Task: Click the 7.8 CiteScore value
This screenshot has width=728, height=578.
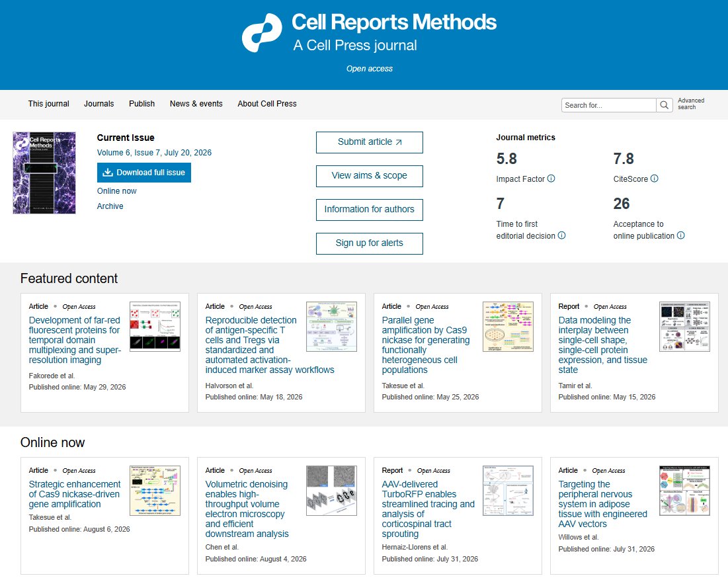Action: [624, 159]
